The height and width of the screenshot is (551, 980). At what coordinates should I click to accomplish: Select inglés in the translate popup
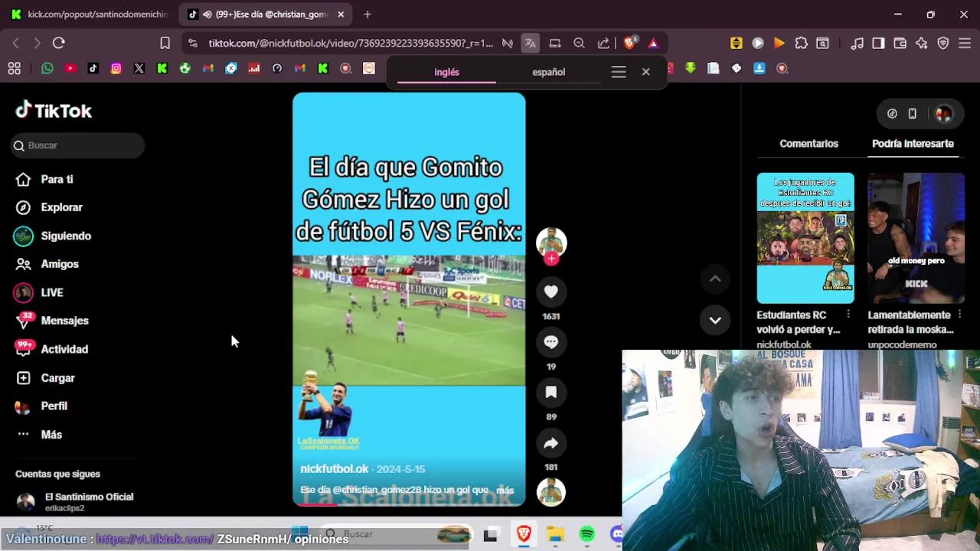pos(446,72)
